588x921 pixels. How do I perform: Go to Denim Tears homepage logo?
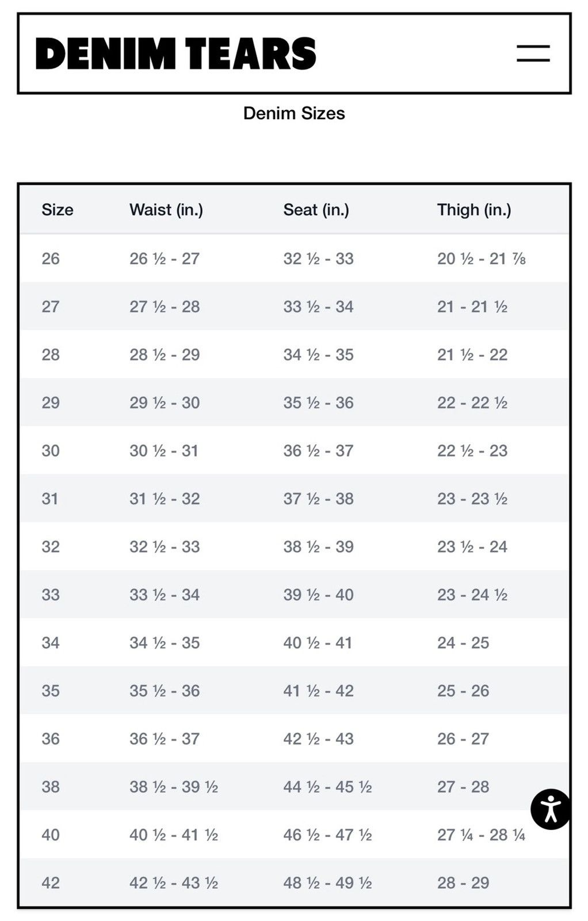(x=176, y=54)
